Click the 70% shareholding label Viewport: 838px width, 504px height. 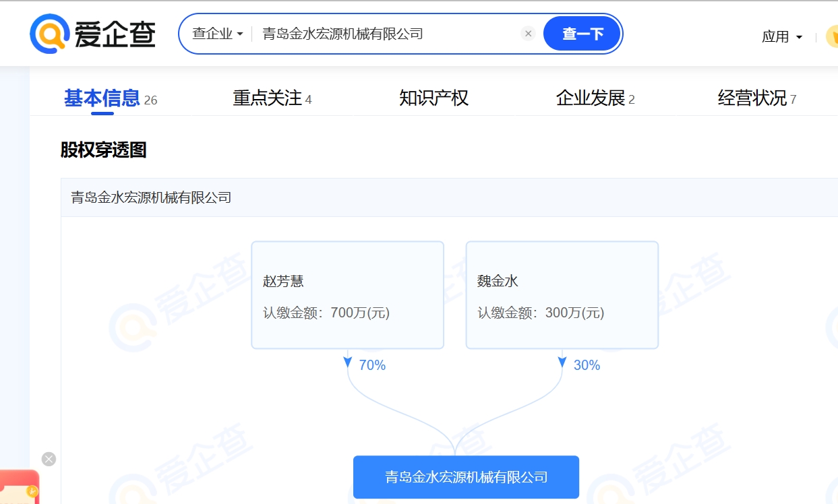(372, 365)
